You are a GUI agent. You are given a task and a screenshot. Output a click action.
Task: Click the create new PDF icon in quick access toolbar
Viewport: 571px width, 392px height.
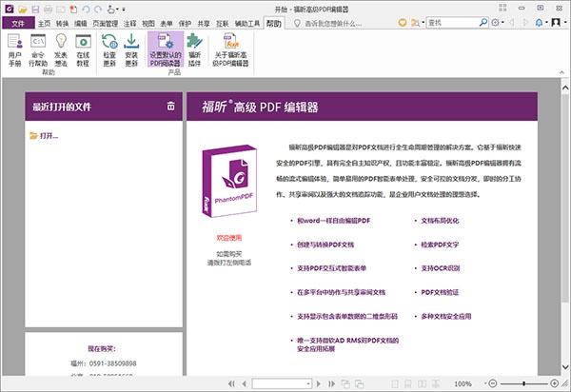tap(73, 10)
